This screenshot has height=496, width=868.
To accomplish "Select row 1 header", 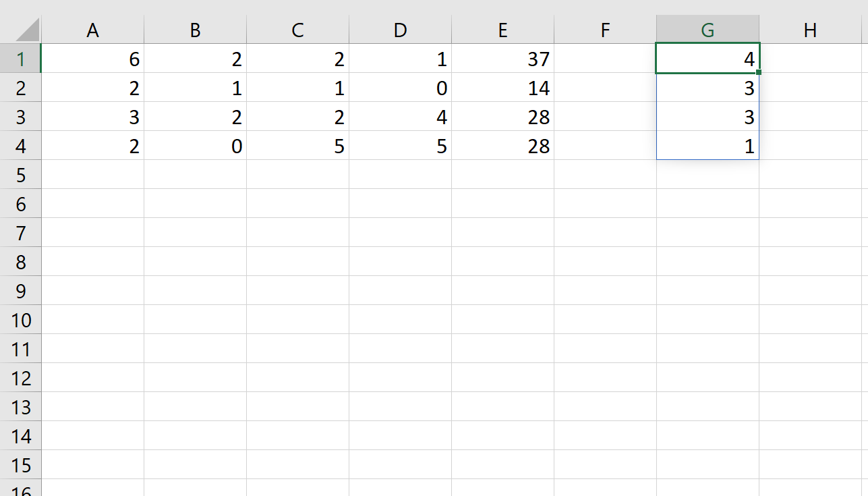I will [x=20, y=59].
